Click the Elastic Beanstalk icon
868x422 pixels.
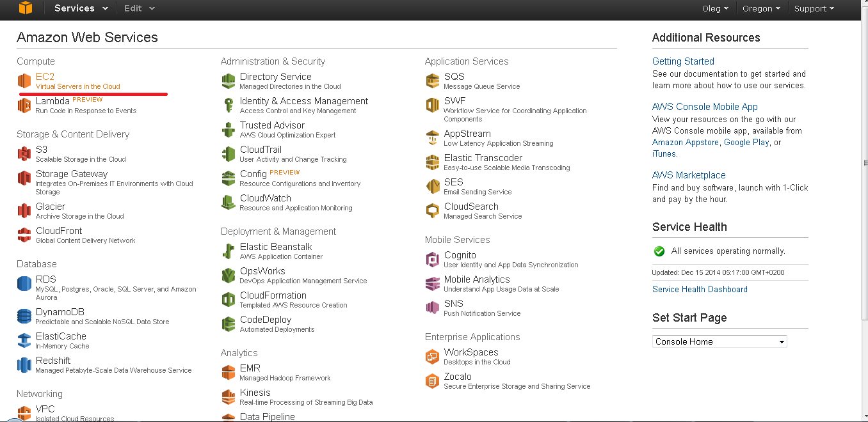[x=228, y=251]
